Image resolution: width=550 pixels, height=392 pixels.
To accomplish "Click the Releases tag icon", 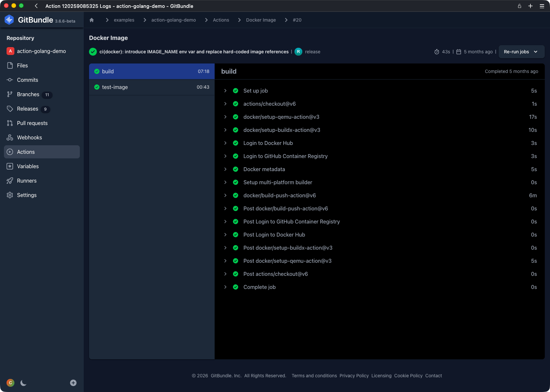I will tap(10, 109).
